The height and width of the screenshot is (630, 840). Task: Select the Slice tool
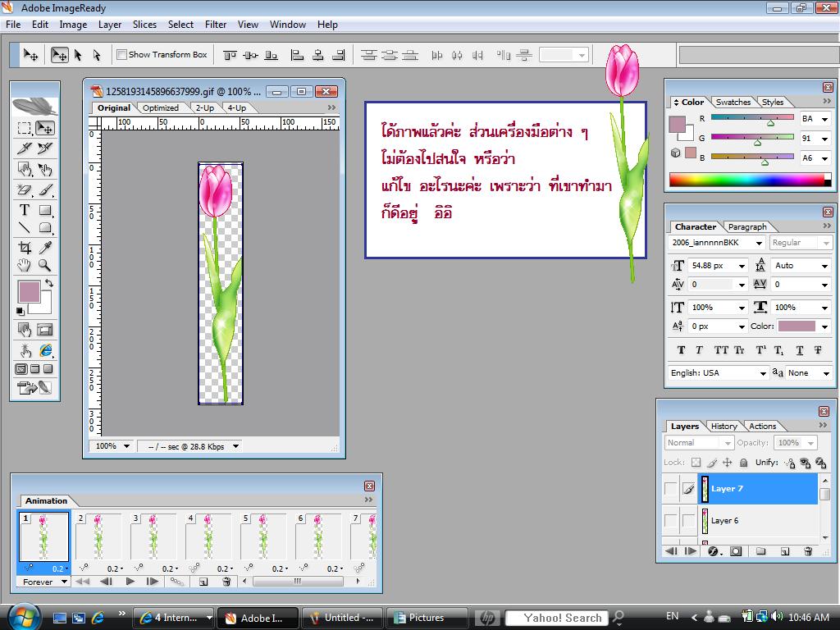click(x=24, y=148)
